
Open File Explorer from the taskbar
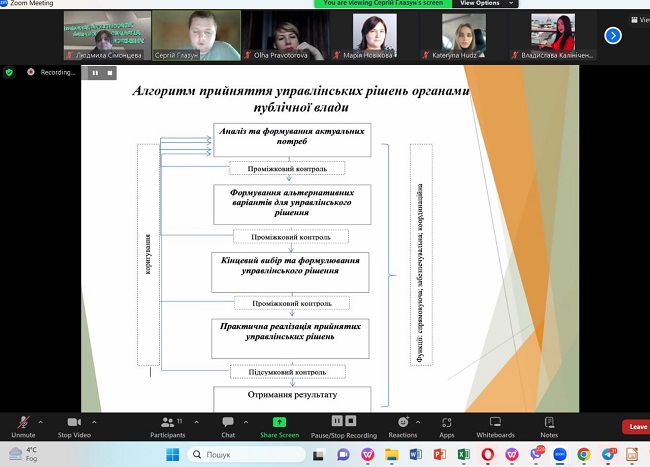coord(391,455)
